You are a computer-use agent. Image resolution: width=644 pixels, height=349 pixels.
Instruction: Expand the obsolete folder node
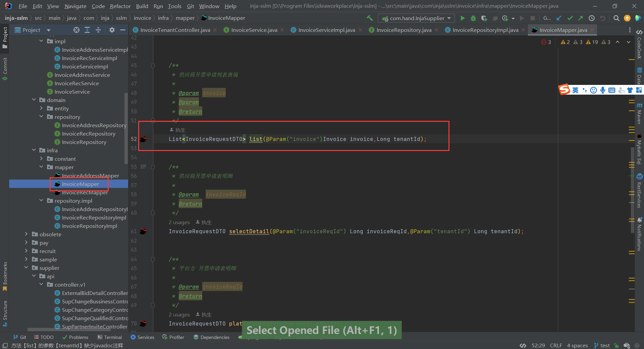(26, 234)
